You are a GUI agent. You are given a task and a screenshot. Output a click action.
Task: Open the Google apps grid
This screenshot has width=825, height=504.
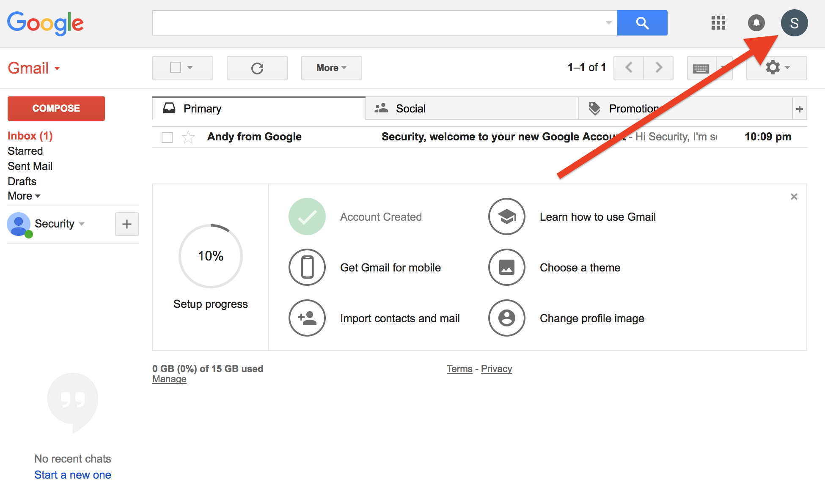coord(718,23)
